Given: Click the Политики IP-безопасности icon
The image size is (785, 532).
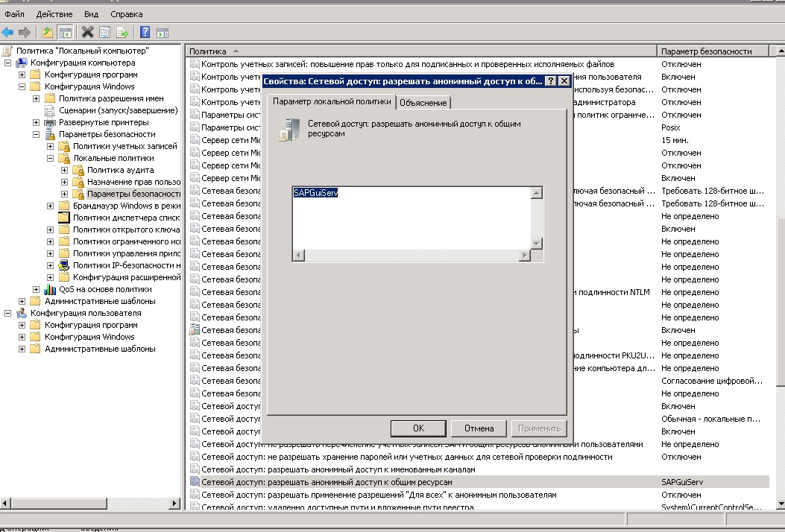Looking at the screenshot, I should [63, 265].
